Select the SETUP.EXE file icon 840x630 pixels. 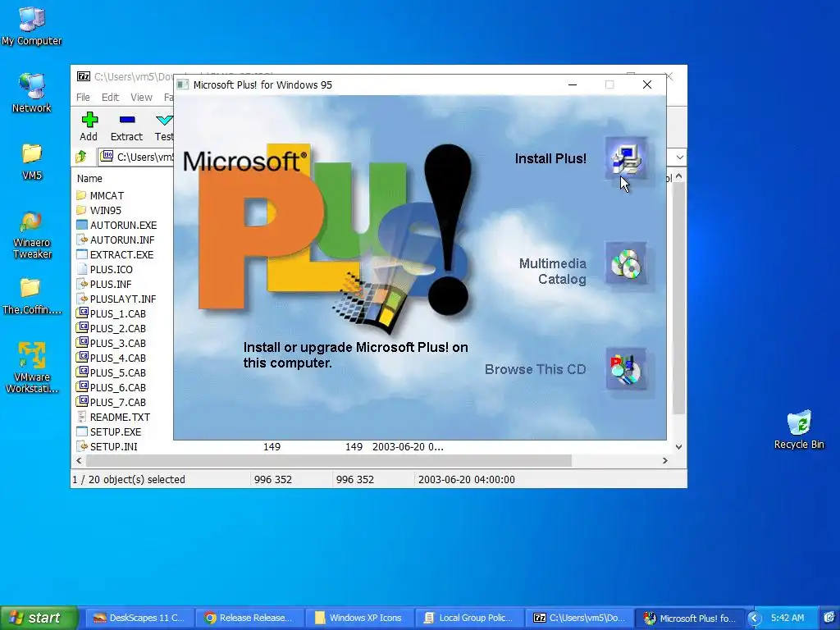pyautogui.click(x=81, y=431)
